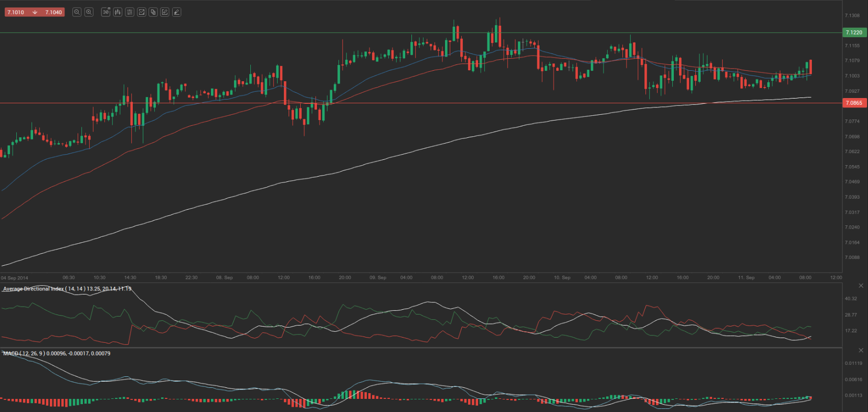This screenshot has width=868, height=412.
Task: Open the candlestick chart type picker
Action: pos(118,12)
